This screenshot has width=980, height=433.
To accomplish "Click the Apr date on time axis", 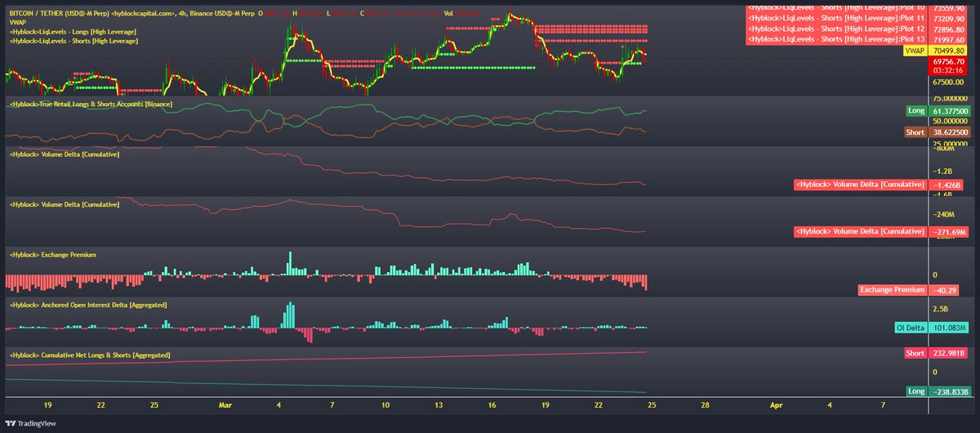I will [776, 405].
